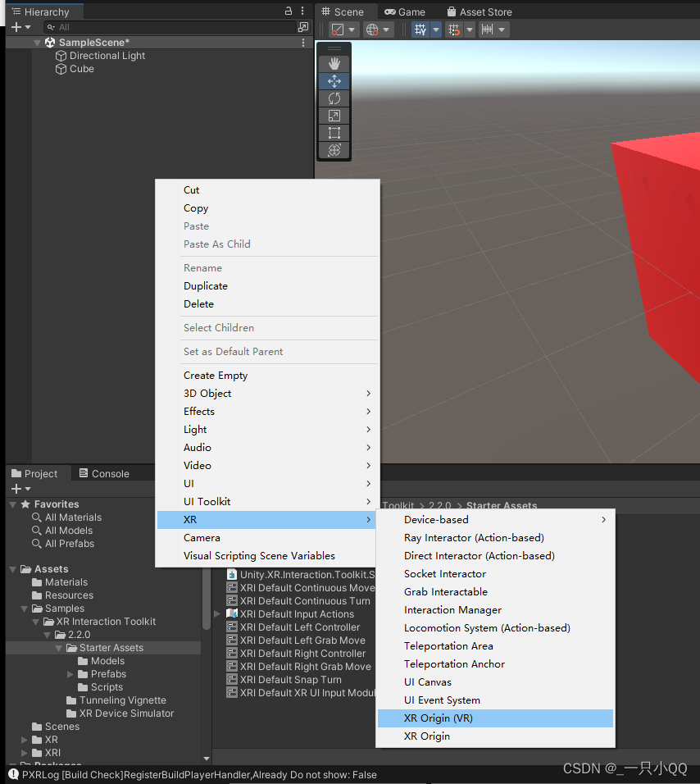Switch to the Project tab
The image size is (700, 784).
coord(34,473)
